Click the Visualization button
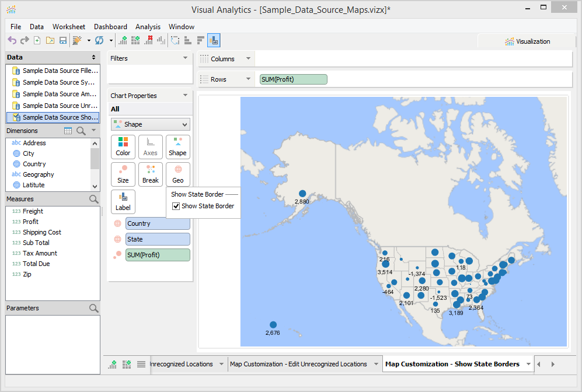 click(528, 41)
